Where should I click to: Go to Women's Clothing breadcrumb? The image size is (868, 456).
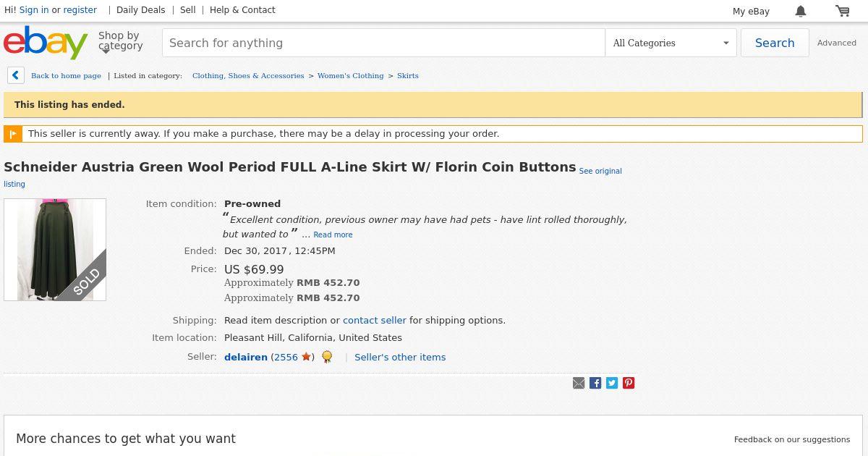[x=350, y=75]
